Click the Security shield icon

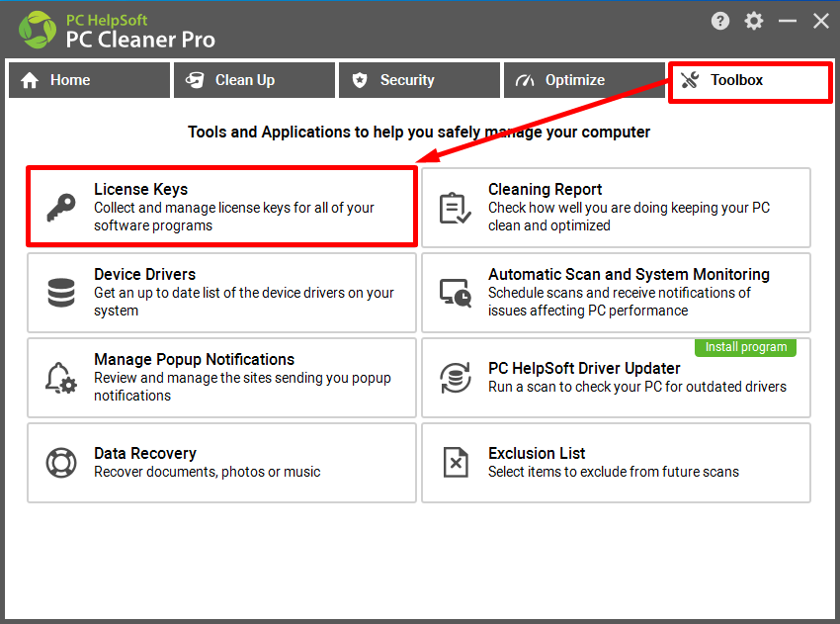coord(360,80)
